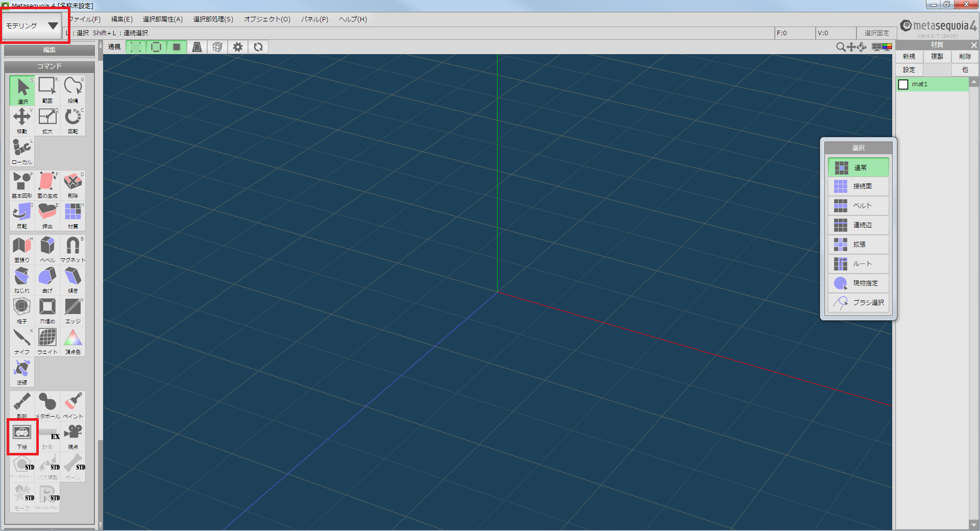Switch to four-view monitor layout icon
The width and height of the screenshot is (980, 531).
pos(876,47)
